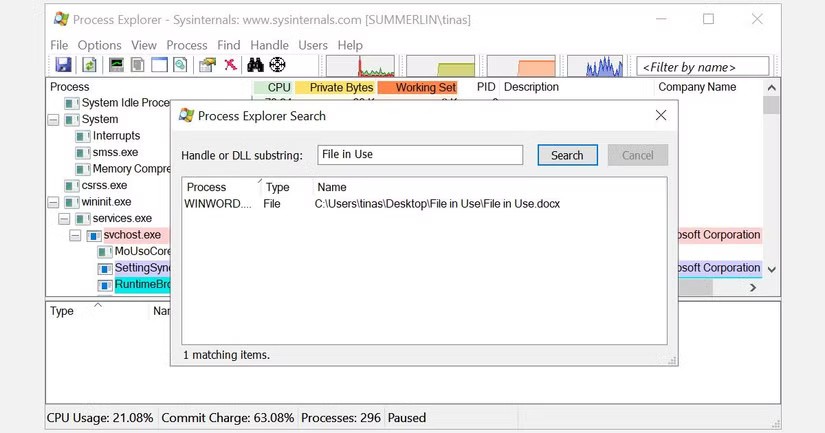Click the Refresh Now toolbar icon

point(89,66)
